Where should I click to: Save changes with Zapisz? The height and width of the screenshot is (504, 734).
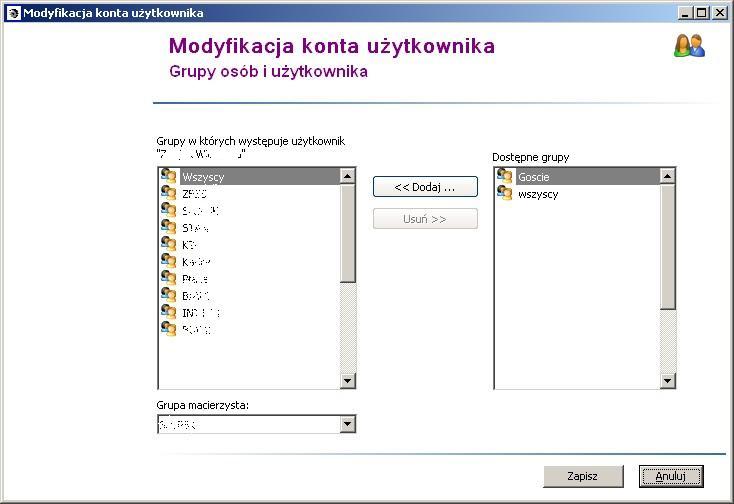[x=583, y=476]
